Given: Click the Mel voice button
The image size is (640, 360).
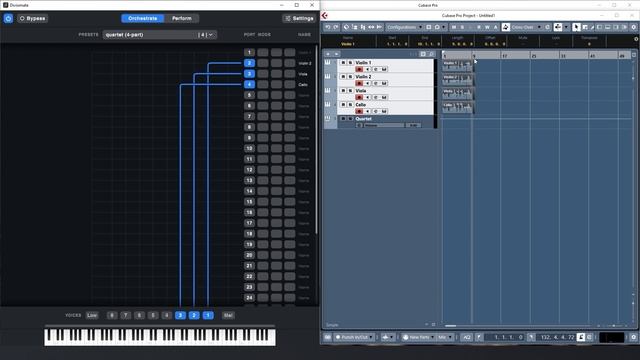Looking at the screenshot, I should coord(228,315).
